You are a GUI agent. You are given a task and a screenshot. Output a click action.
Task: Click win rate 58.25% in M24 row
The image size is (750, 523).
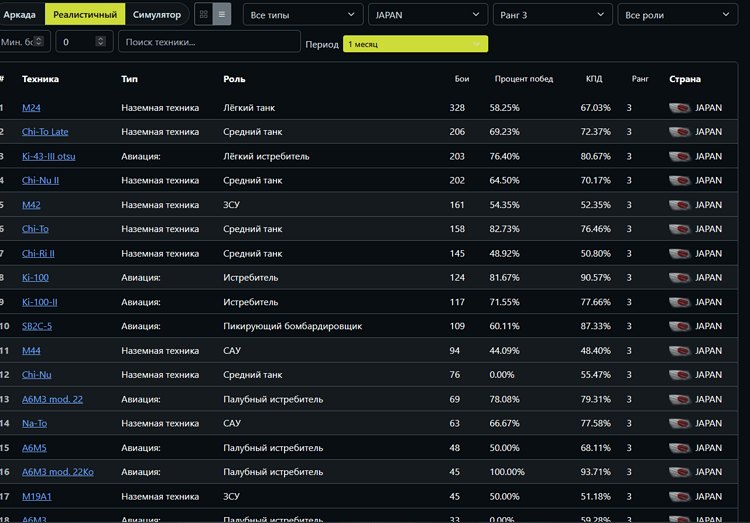504,108
